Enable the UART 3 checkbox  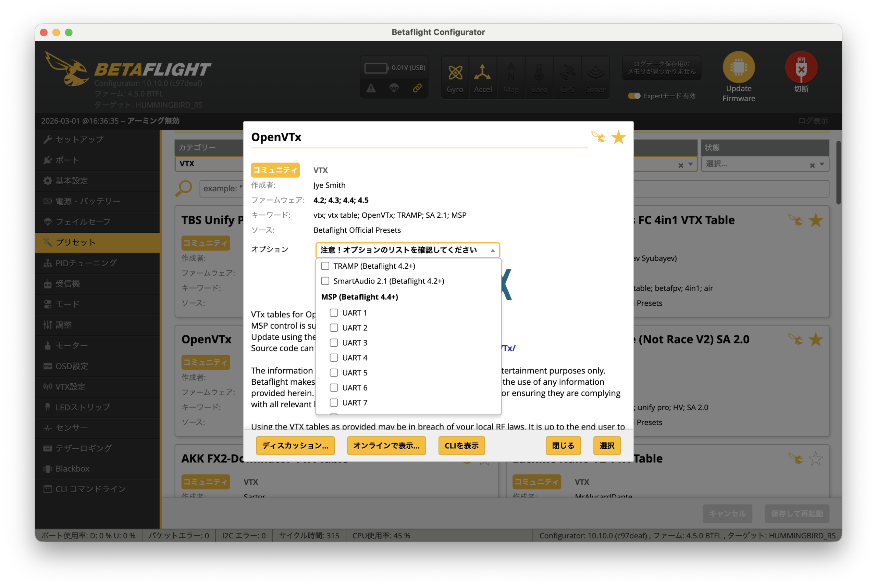coord(334,342)
